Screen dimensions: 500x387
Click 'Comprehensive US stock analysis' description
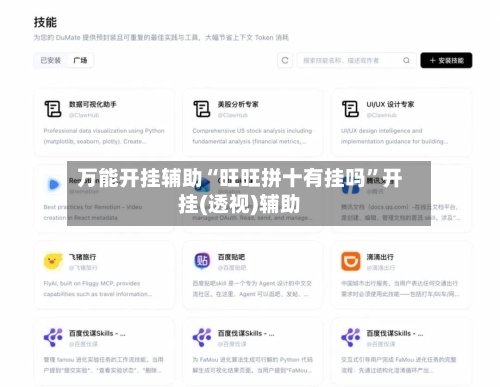point(252,136)
